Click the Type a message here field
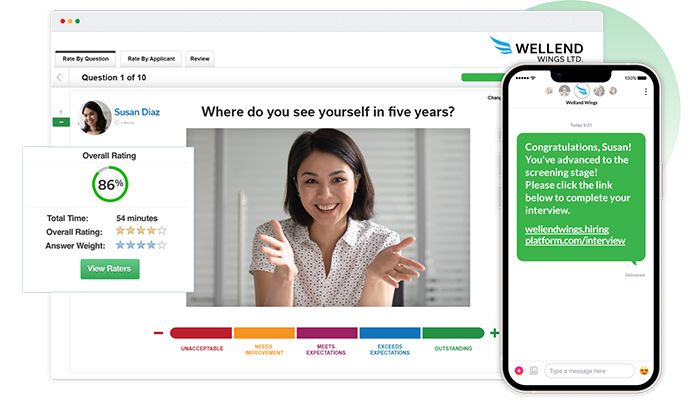700x400 pixels. 589,371
